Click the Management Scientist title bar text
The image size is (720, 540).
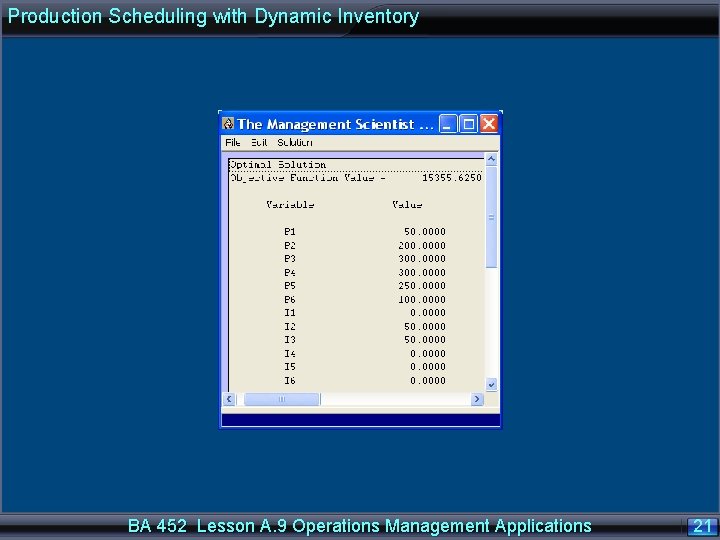coord(335,124)
